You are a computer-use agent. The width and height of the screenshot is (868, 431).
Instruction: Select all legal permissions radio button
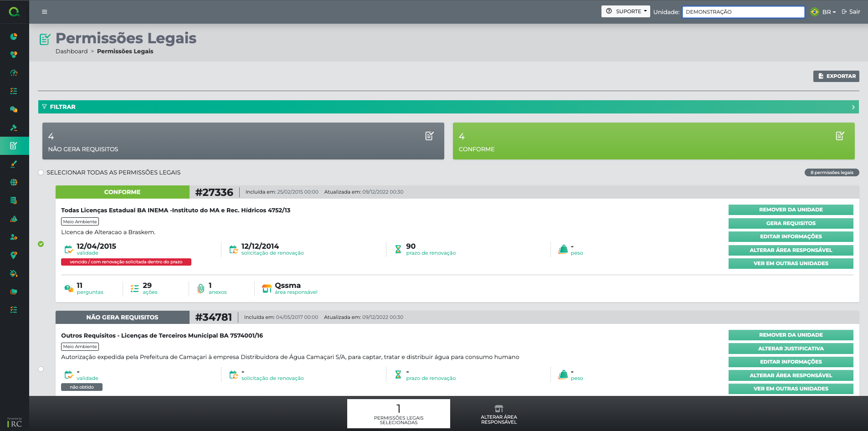click(x=41, y=173)
